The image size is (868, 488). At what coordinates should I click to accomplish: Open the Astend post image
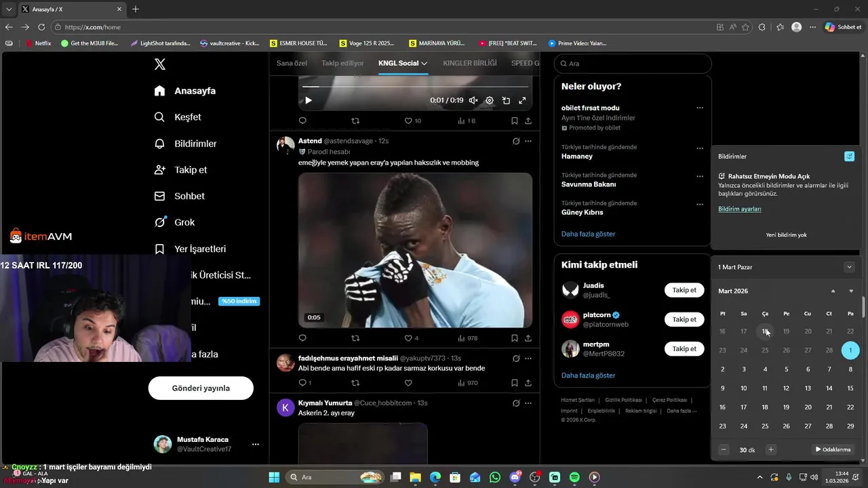[x=415, y=250]
